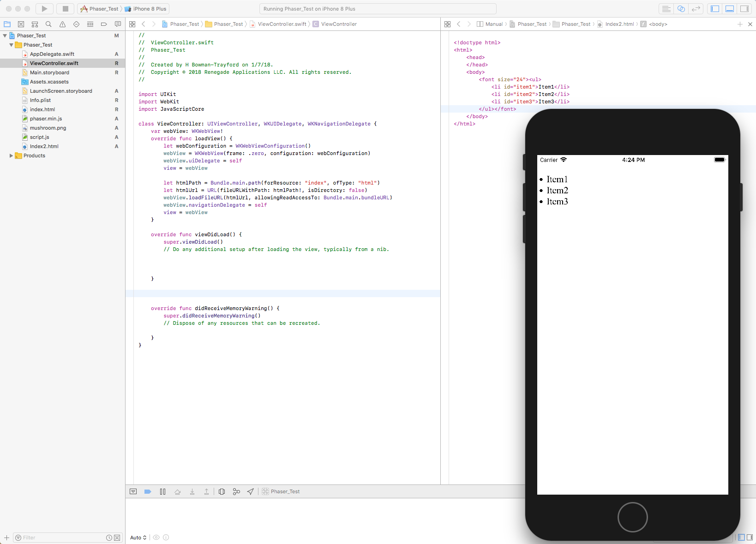Viewport: 756px width, 544px height.
Task: Deactivate breakpoints in debug bar
Action: point(148,491)
